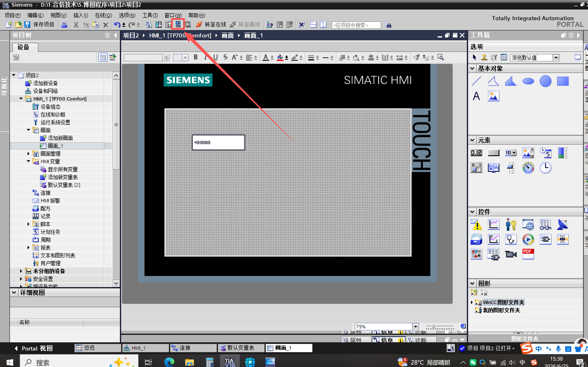Switch to the 默认变量表 editor tab
588x367 pixels.
tap(241, 348)
